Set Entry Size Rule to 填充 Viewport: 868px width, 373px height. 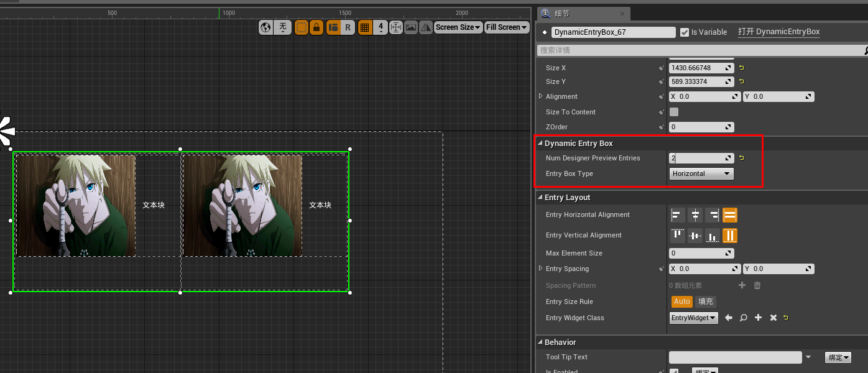click(x=705, y=302)
